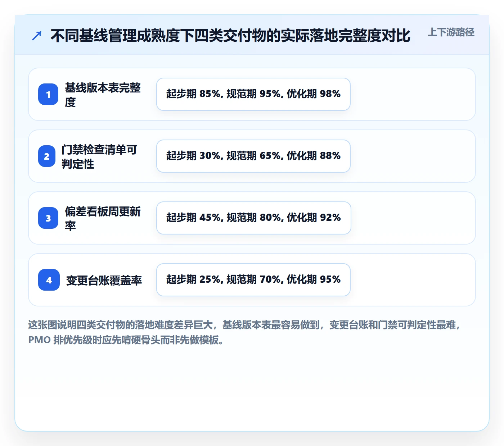
Task: Select the number 2 badge
Action: [x=47, y=156]
